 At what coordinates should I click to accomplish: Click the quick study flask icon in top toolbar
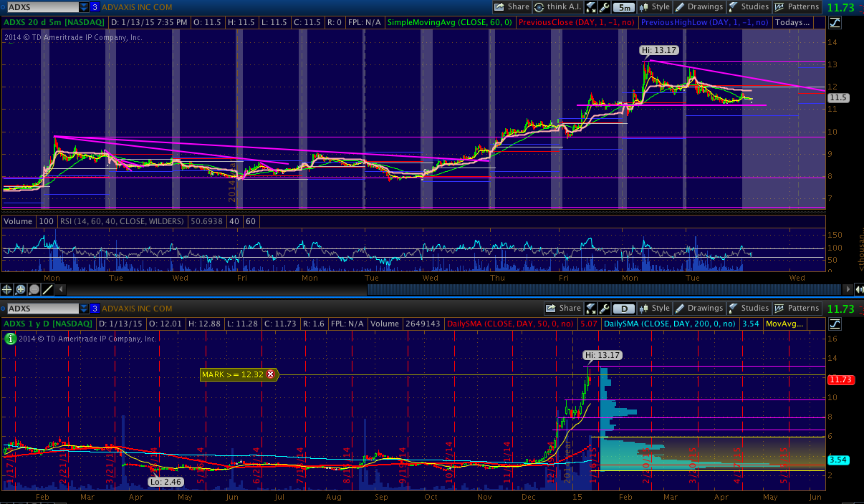(591, 7)
